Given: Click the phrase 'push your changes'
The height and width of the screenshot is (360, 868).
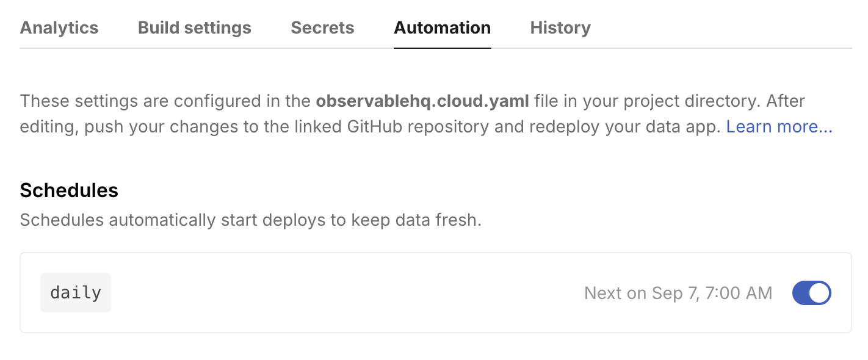Looking at the screenshot, I should click(142, 127).
